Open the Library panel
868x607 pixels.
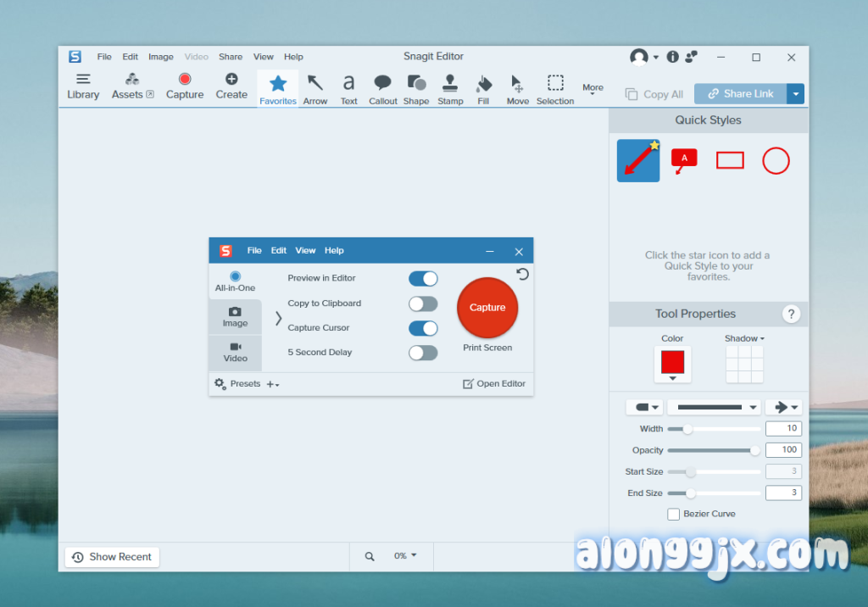coord(83,86)
